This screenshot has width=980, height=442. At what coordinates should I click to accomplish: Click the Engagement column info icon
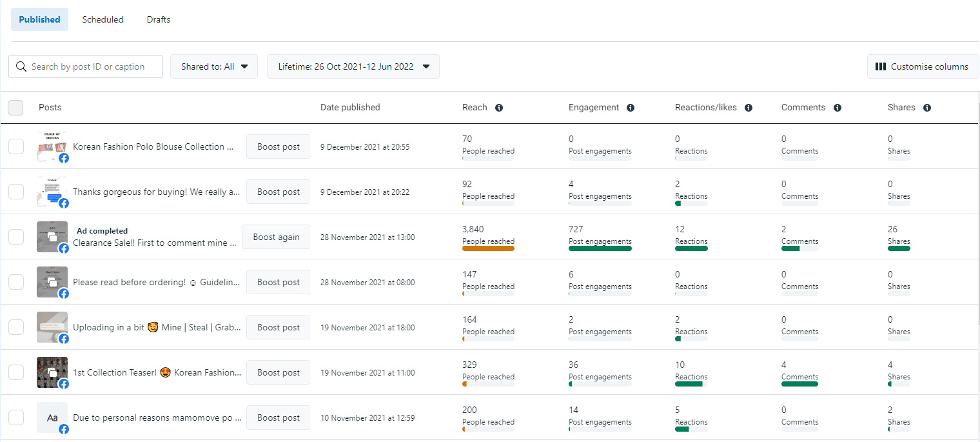[631, 108]
